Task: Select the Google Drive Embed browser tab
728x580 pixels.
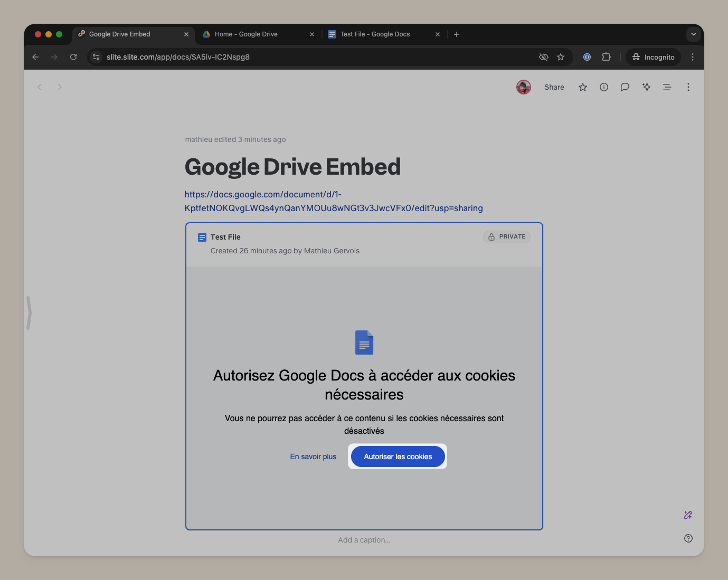Action: tap(133, 34)
